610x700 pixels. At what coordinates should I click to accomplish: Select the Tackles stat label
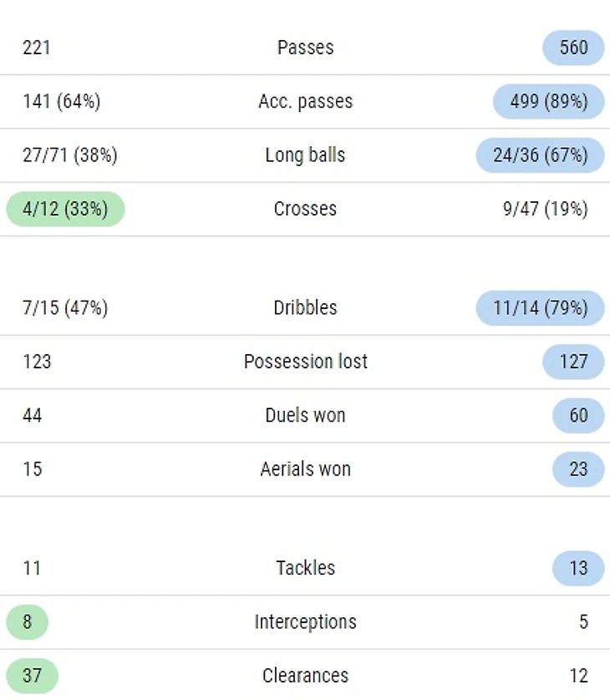pyautogui.click(x=305, y=568)
